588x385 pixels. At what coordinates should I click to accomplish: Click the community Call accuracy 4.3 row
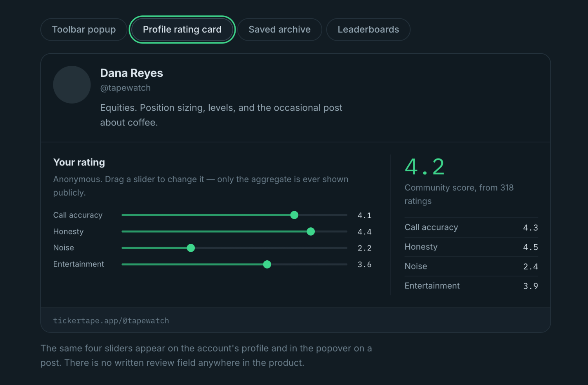[471, 227]
